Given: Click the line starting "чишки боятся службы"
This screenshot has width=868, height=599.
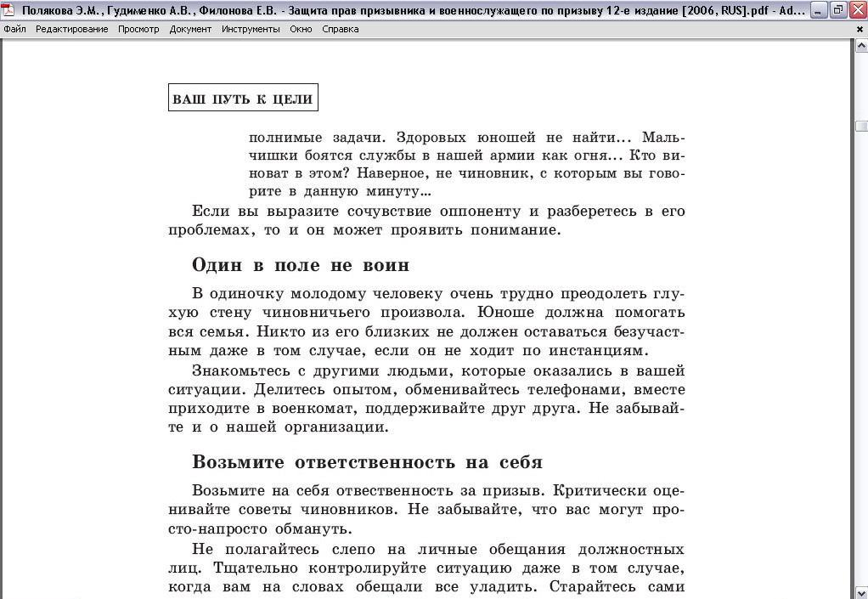Looking at the screenshot, I should (x=467, y=155).
